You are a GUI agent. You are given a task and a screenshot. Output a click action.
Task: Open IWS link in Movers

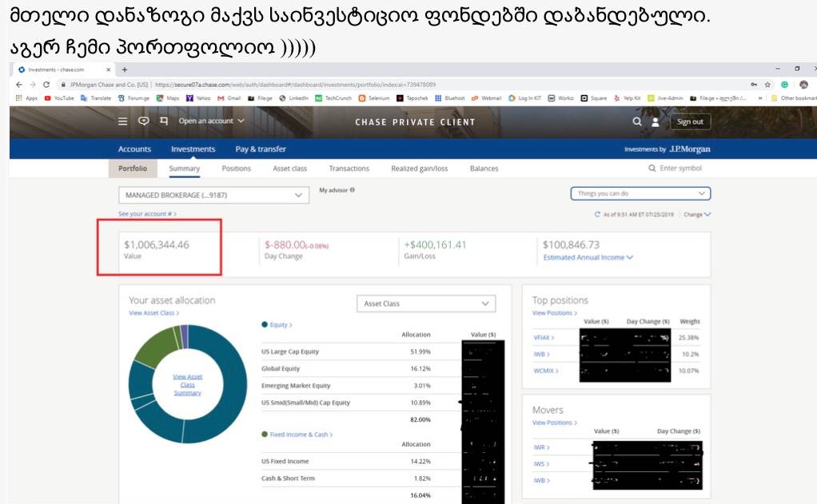[542, 464]
